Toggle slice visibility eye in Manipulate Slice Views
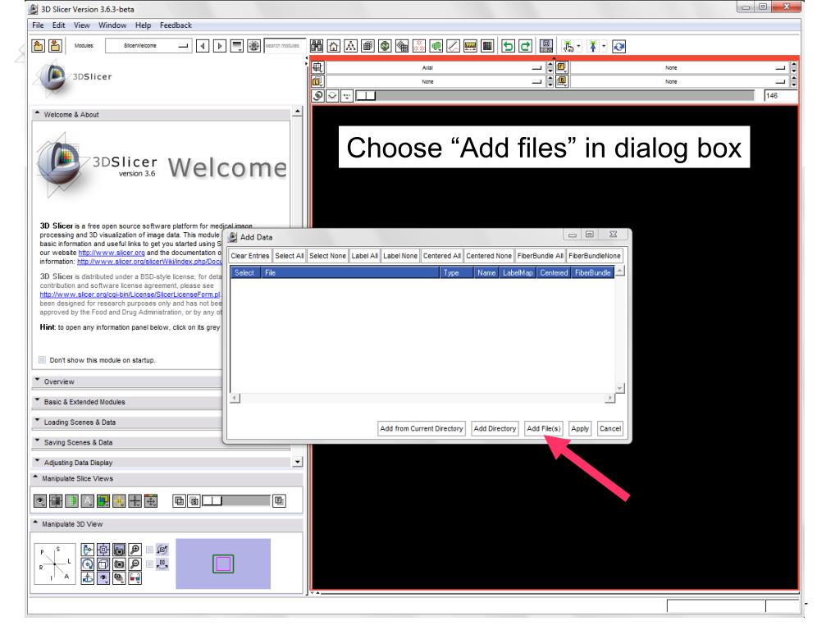 39,501
